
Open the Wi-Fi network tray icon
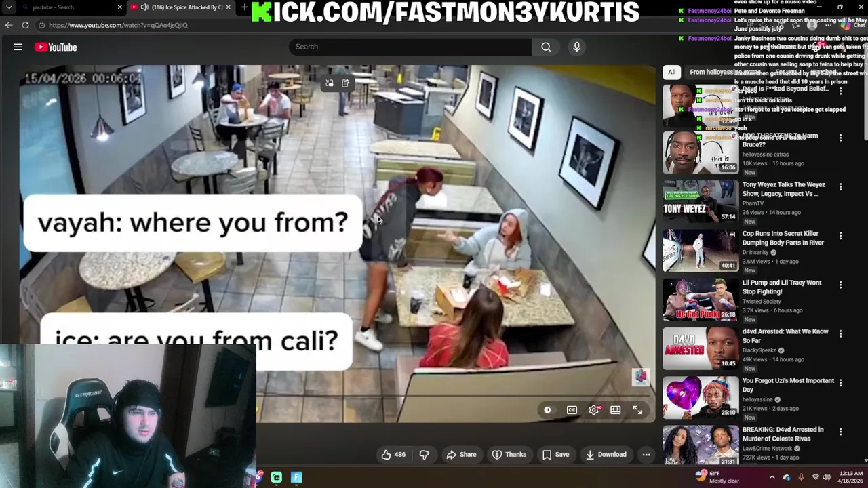(x=815, y=477)
